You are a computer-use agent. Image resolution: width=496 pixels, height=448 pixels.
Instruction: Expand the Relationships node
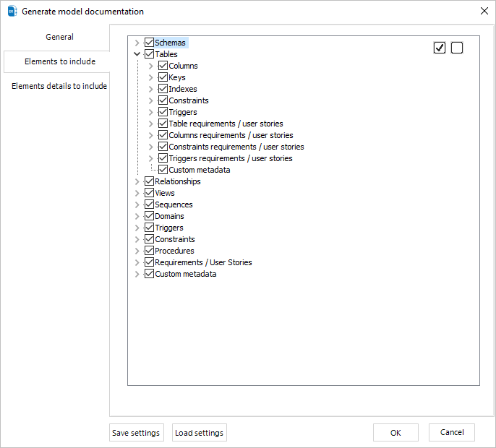tap(137, 181)
